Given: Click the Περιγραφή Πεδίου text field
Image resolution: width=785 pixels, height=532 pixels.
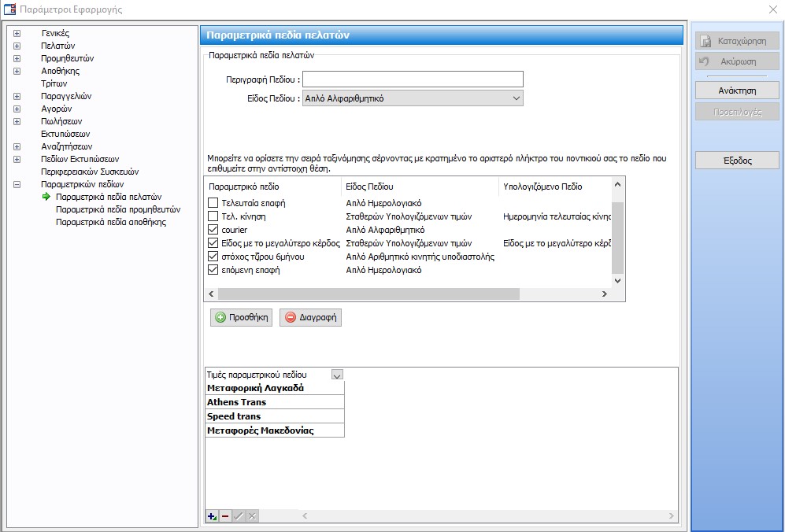Looking at the screenshot, I should [x=413, y=79].
